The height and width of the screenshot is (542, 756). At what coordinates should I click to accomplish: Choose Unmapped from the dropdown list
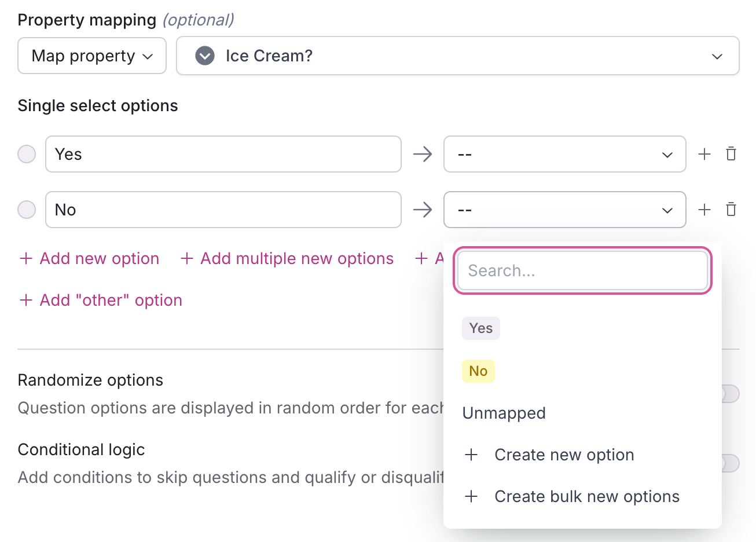[504, 413]
